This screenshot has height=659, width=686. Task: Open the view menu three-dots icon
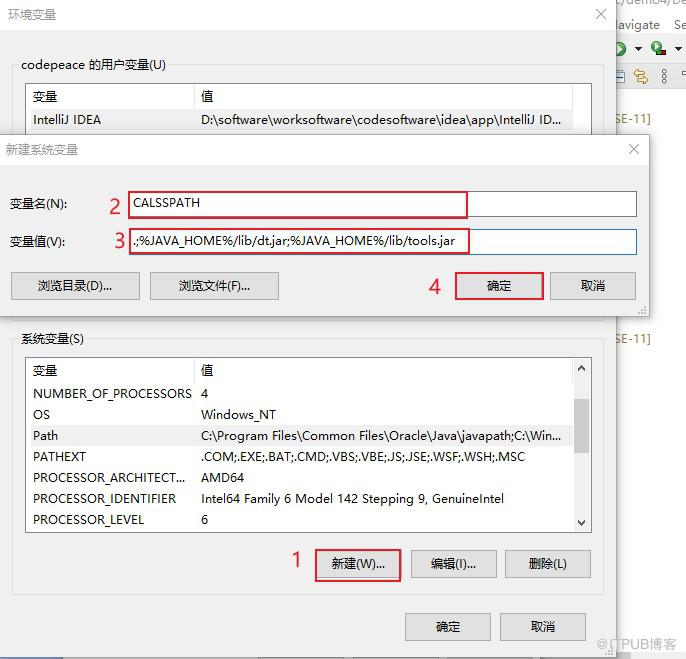[x=664, y=77]
